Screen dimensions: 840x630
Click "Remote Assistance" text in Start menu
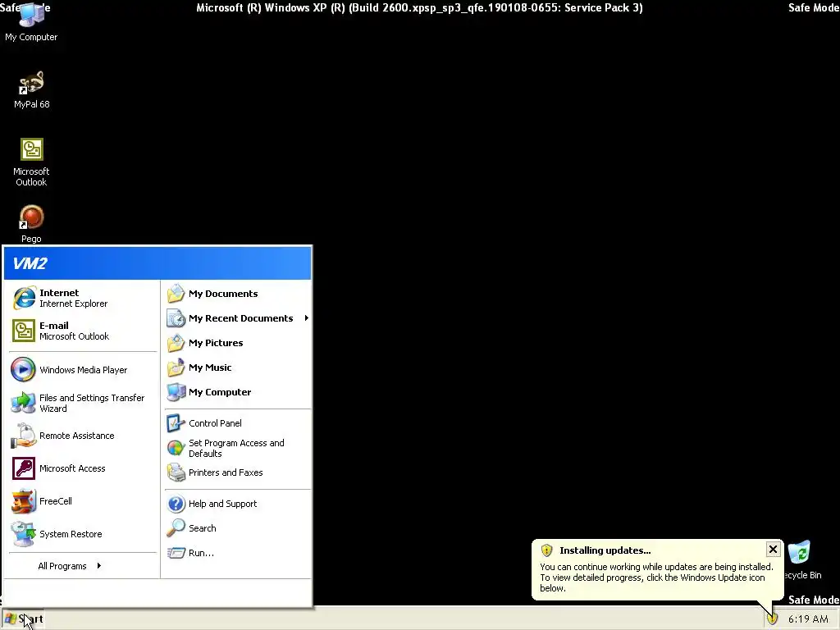click(x=76, y=436)
